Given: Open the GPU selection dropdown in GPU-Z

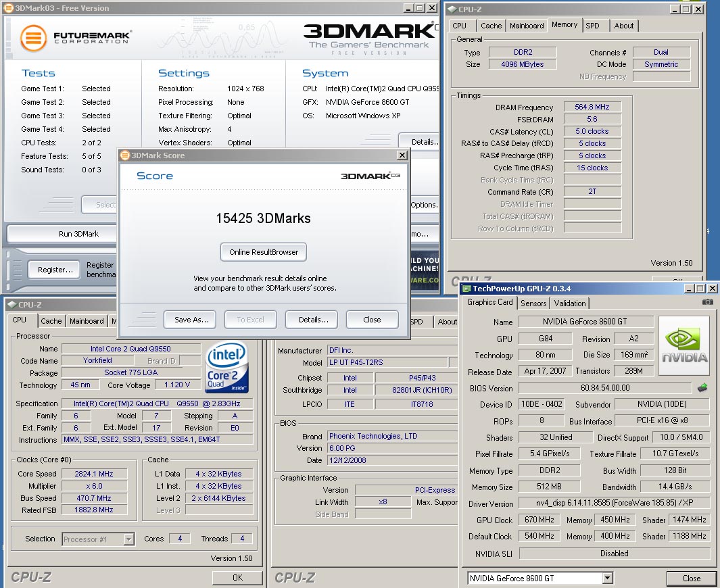Looking at the screenshot, I should tap(608, 578).
